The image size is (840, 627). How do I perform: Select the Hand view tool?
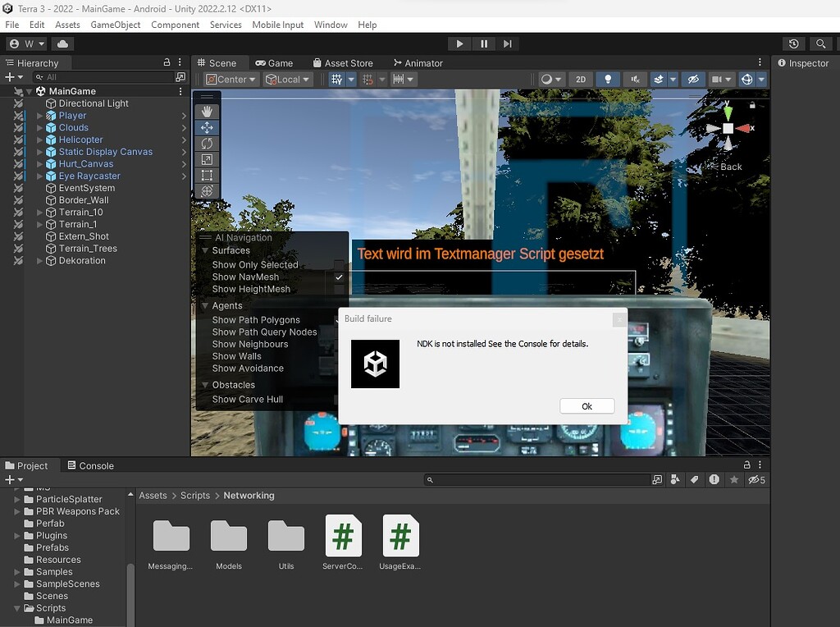point(207,112)
